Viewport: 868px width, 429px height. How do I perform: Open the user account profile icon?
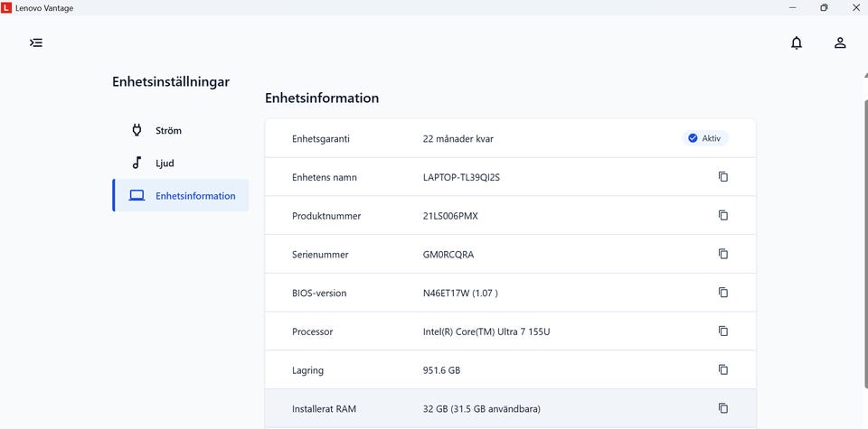[840, 43]
